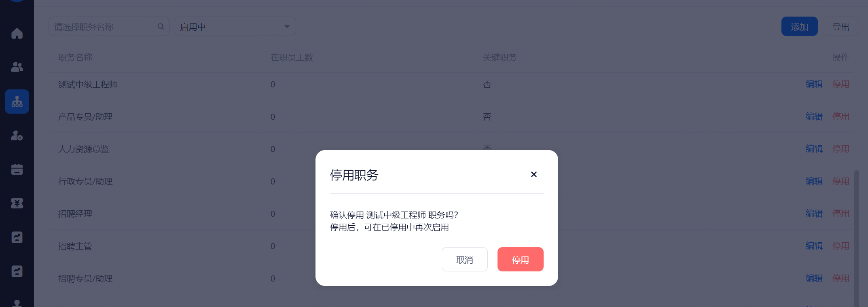This screenshot has width=868, height=307.
Task: Open the second chart report icon in sidebar
Action: click(x=17, y=271)
